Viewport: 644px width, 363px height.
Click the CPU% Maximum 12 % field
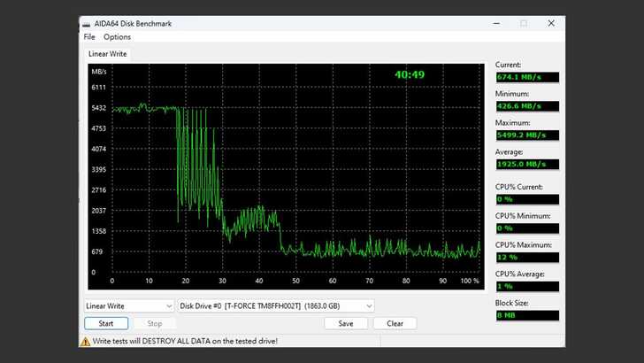click(527, 258)
